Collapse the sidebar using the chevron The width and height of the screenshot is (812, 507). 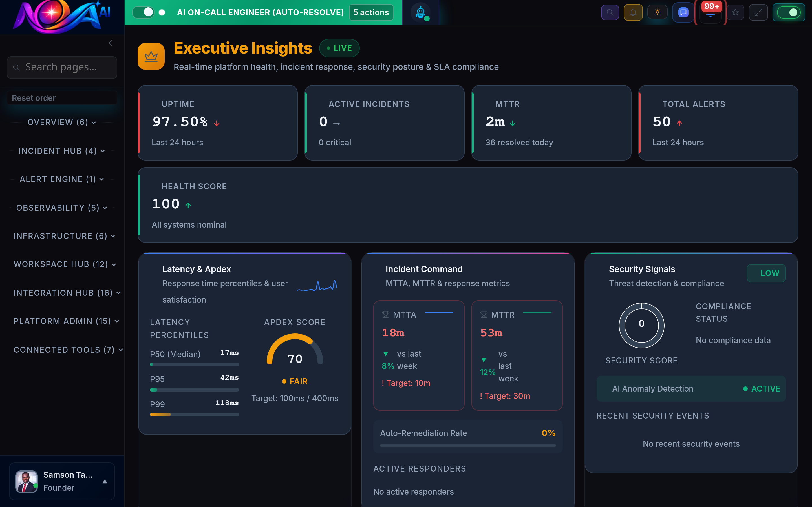click(x=111, y=43)
